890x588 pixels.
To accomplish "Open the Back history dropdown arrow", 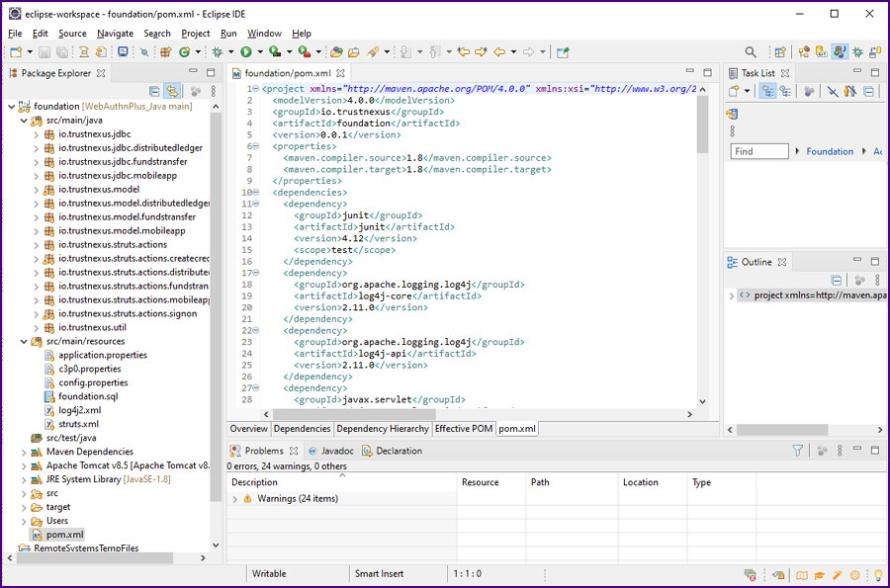I will (513, 52).
